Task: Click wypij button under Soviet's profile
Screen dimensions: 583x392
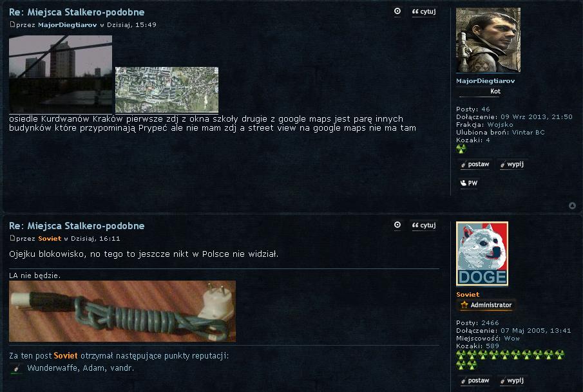Action: coord(512,380)
